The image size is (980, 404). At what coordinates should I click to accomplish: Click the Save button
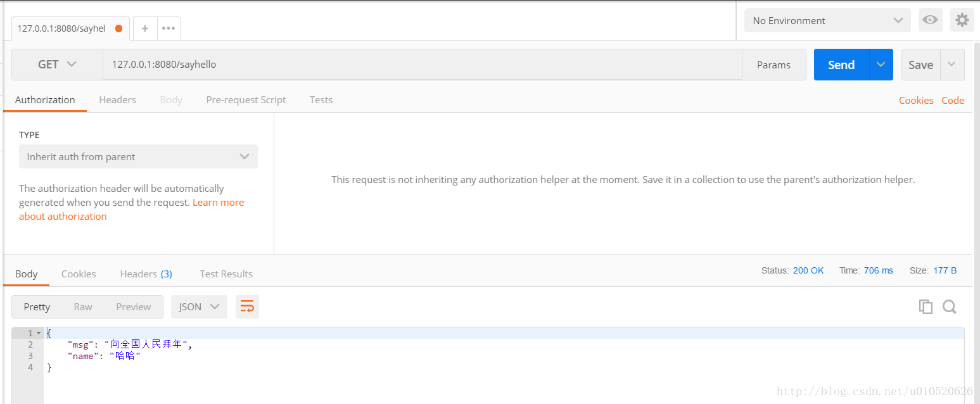920,65
